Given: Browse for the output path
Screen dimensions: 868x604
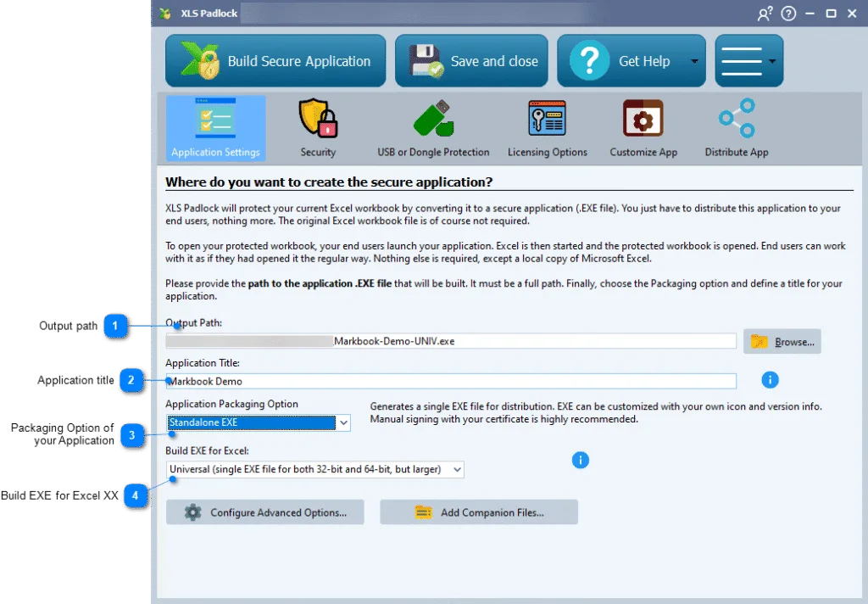Looking at the screenshot, I should point(782,341).
